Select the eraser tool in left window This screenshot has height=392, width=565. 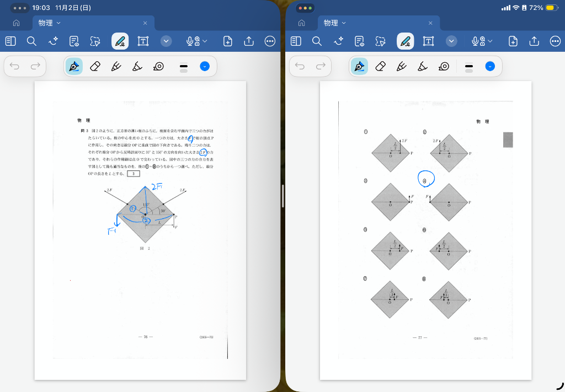[x=95, y=67]
